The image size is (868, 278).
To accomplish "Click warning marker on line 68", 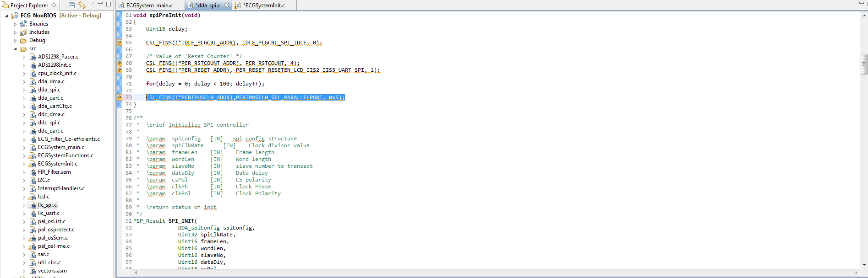I will coord(120,63).
